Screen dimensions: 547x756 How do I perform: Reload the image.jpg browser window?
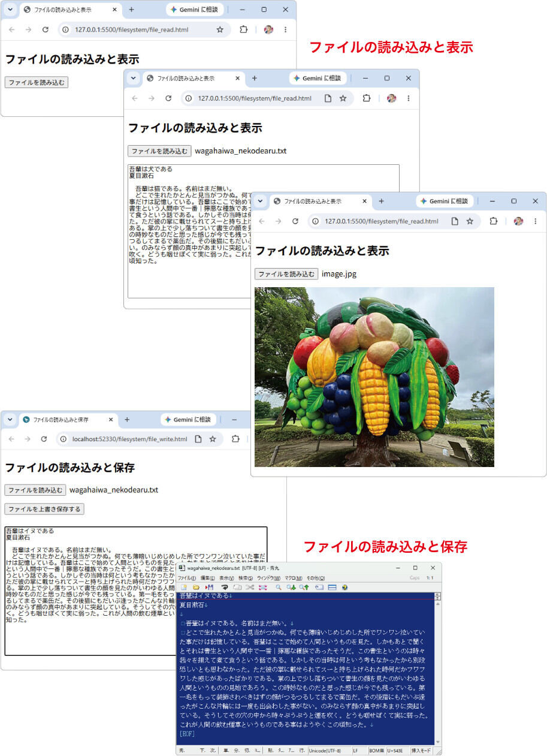click(295, 221)
